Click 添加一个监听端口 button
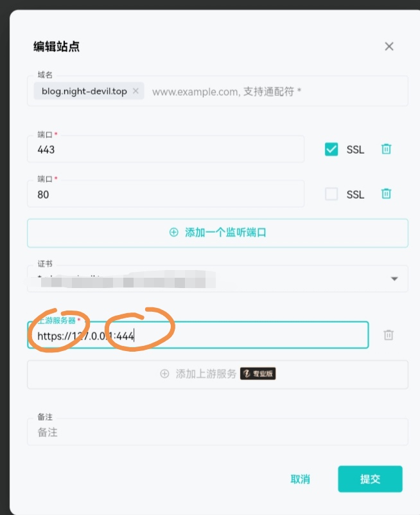Screen dimensions: 420x515 click(218, 233)
